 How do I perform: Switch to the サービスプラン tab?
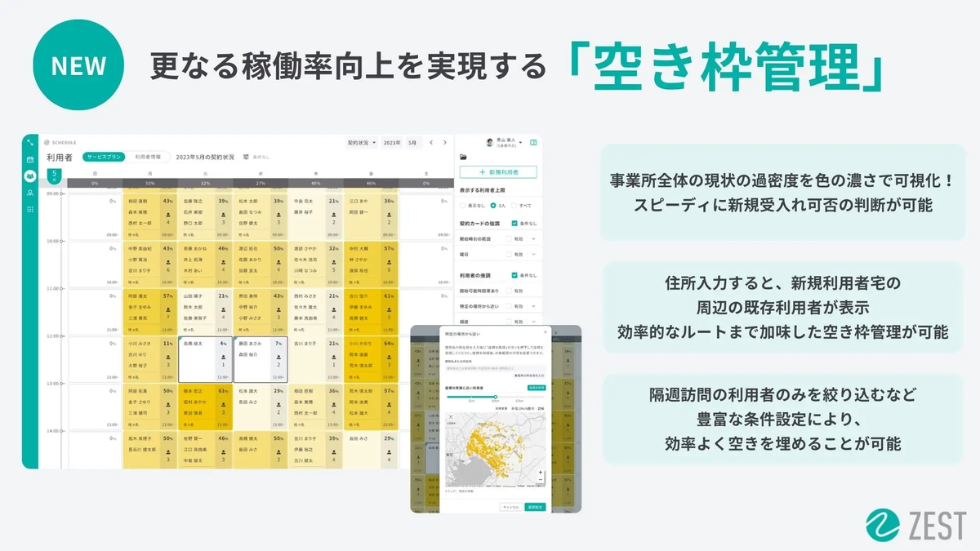(104, 156)
